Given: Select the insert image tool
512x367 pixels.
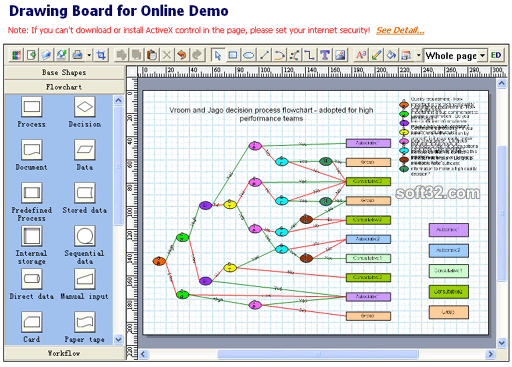Looking at the screenshot, I should [340, 55].
